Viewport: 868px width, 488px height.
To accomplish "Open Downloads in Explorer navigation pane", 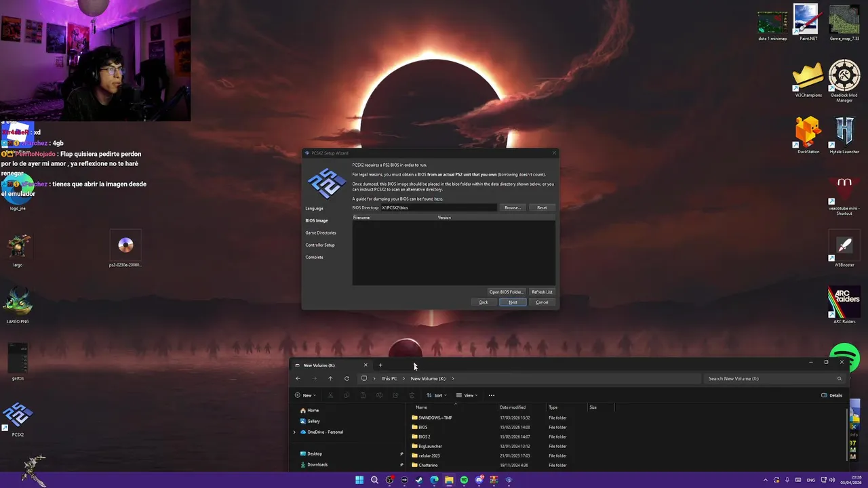I will pyautogui.click(x=317, y=464).
